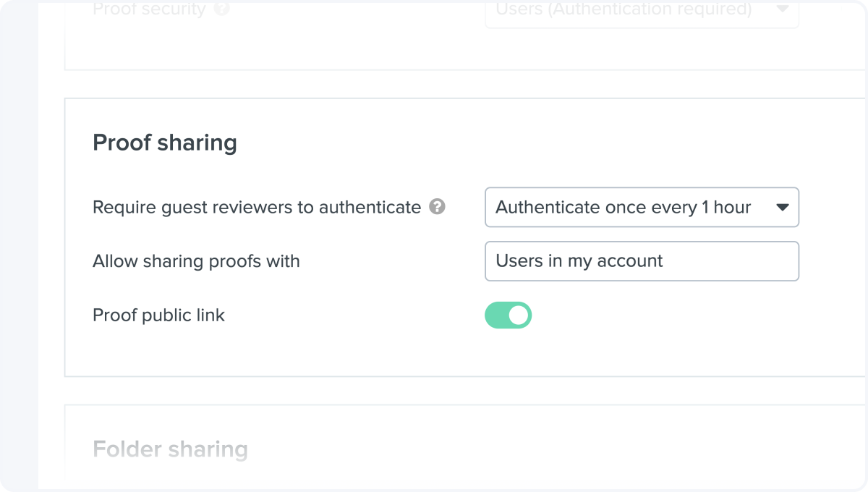Screen dimensions: 868x492
Task: Click the help icon next to Proof security
Action: click(222, 9)
